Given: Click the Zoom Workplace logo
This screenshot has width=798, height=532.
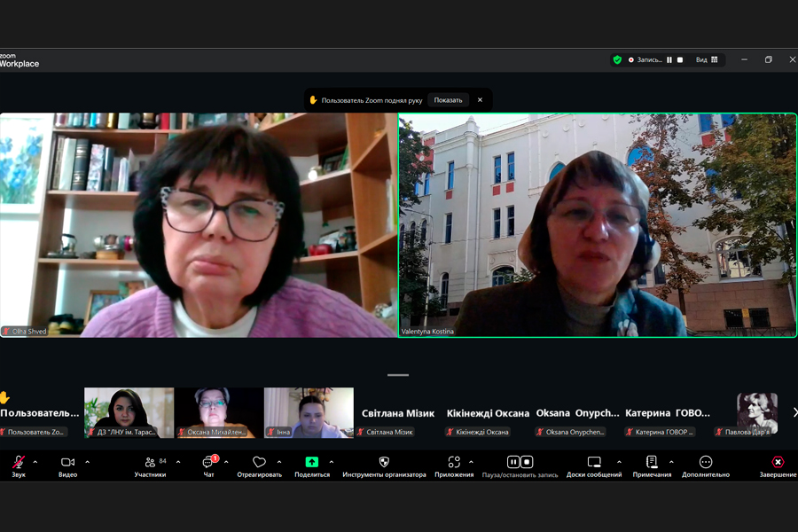Looking at the screenshot, I should [20, 60].
